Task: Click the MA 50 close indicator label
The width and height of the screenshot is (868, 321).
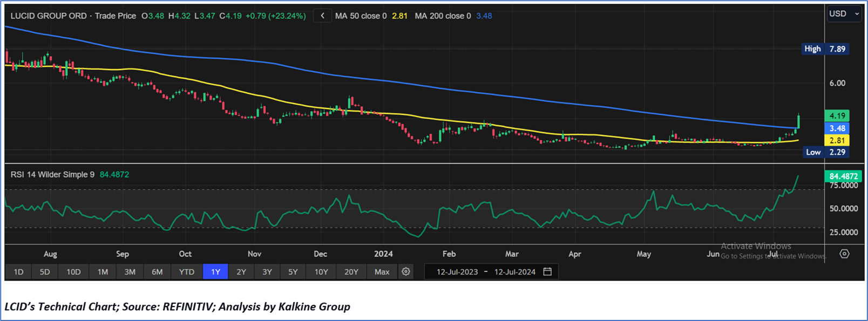Action: pos(361,16)
